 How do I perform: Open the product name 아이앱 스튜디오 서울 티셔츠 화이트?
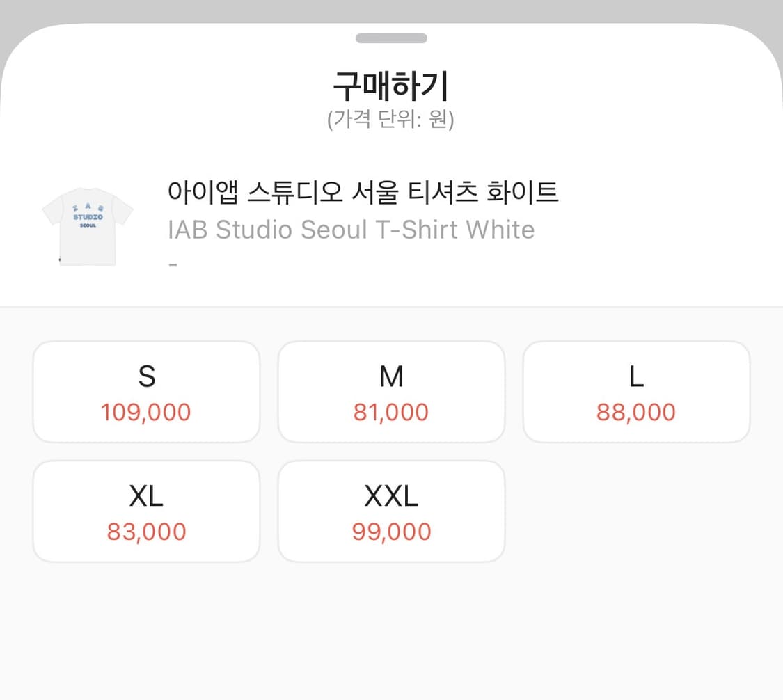point(363,192)
